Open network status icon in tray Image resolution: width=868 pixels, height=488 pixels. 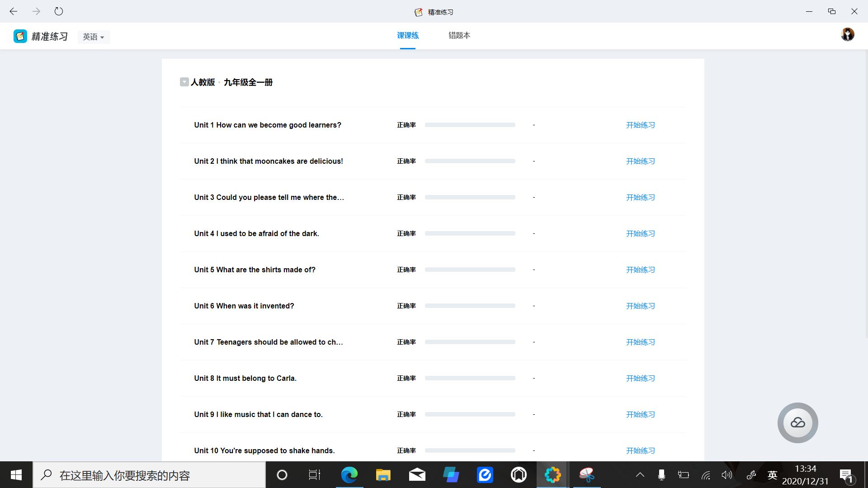(x=706, y=475)
